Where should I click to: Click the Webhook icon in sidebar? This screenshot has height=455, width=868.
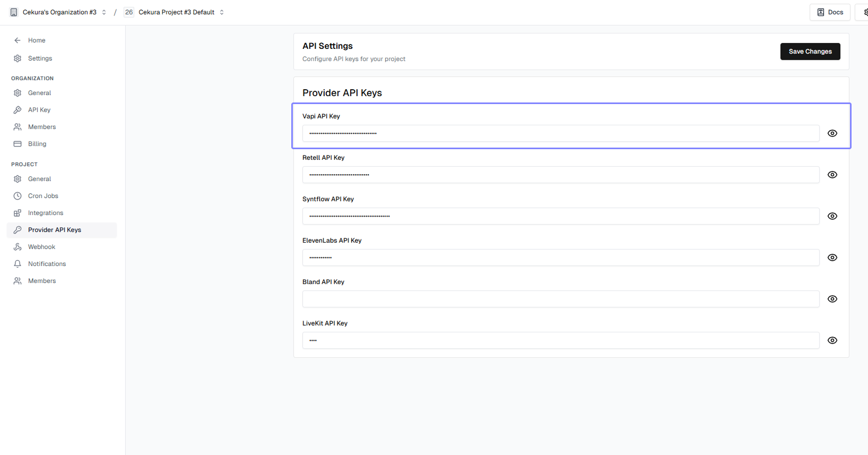pos(18,247)
